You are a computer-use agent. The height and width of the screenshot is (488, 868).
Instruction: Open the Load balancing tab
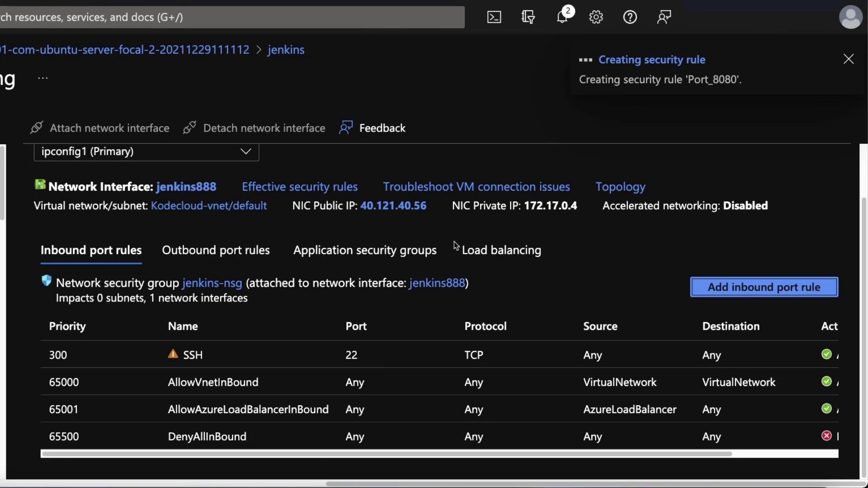(501, 250)
